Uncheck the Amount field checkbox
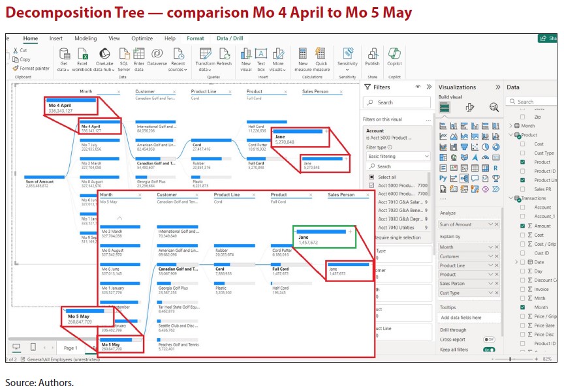Image resolution: width=564 pixels, height=392 pixels. click(523, 226)
